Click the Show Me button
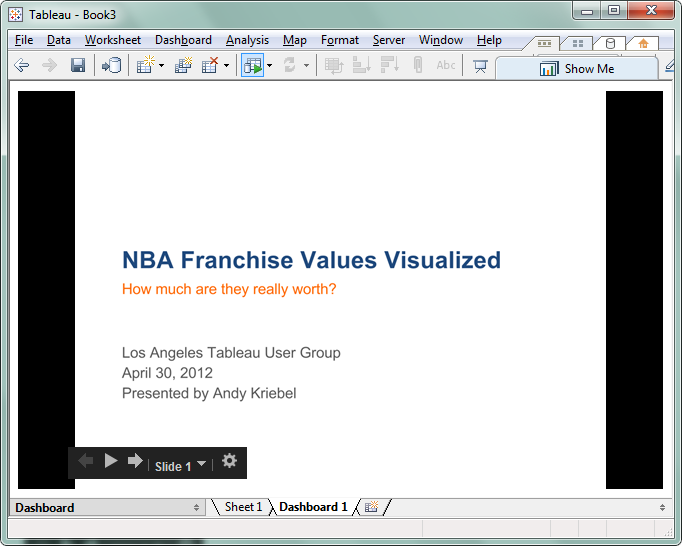 coord(577,69)
